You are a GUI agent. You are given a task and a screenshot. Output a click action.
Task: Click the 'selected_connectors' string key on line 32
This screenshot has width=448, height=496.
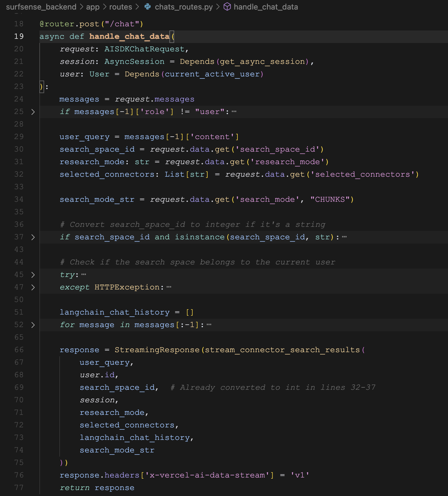coord(362,174)
